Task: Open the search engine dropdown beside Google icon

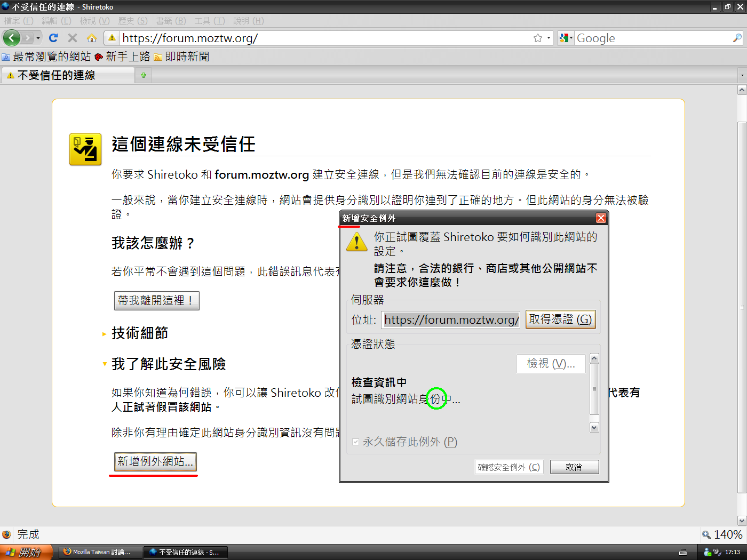Action: [566, 38]
